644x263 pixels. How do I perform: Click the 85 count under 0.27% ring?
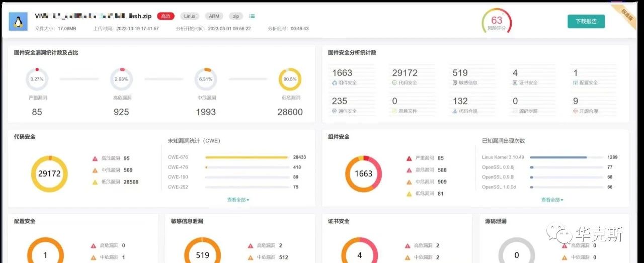[37, 112]
